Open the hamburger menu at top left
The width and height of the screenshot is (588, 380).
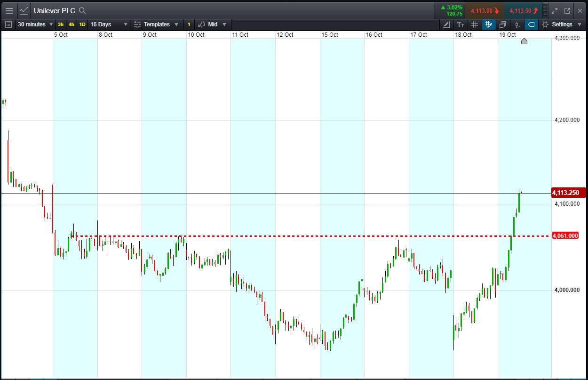9,10
